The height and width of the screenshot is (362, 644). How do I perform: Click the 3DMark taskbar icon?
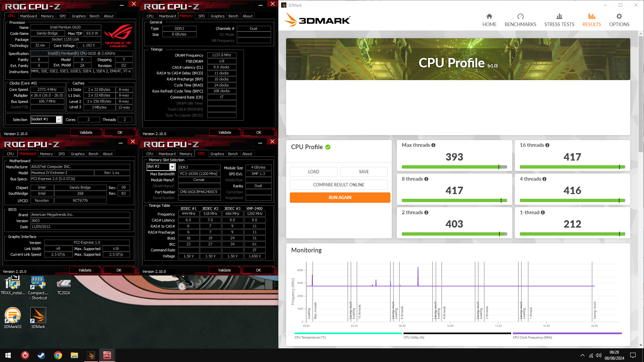(91, 355)
